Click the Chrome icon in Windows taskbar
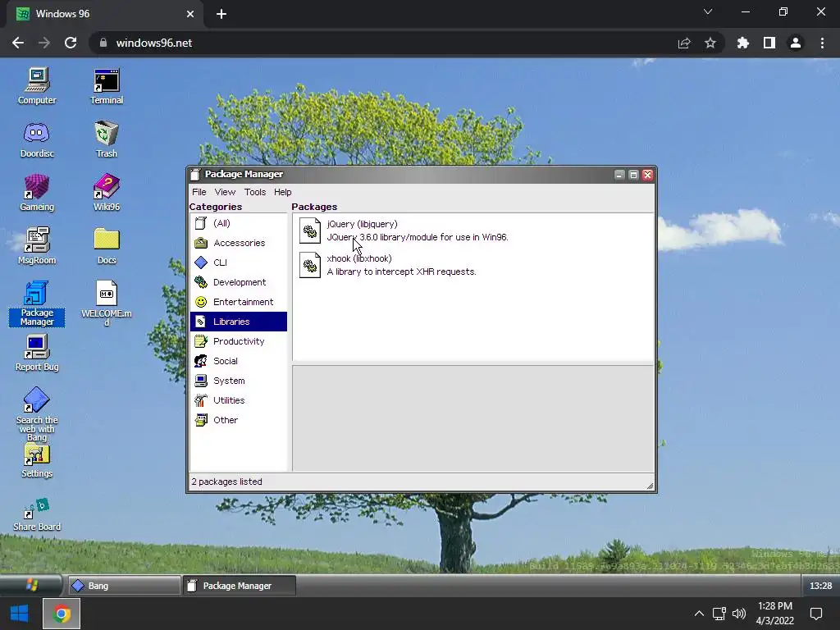 pos(61,614)
